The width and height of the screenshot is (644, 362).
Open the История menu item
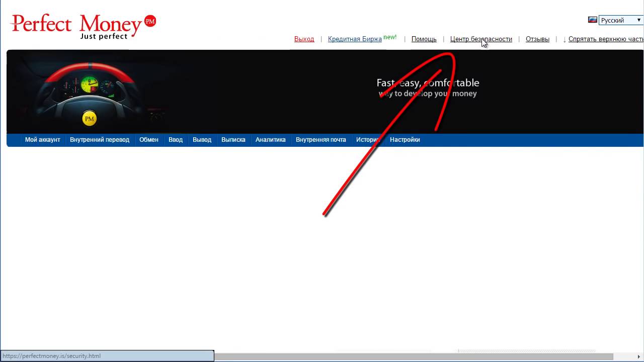point(368,140)
